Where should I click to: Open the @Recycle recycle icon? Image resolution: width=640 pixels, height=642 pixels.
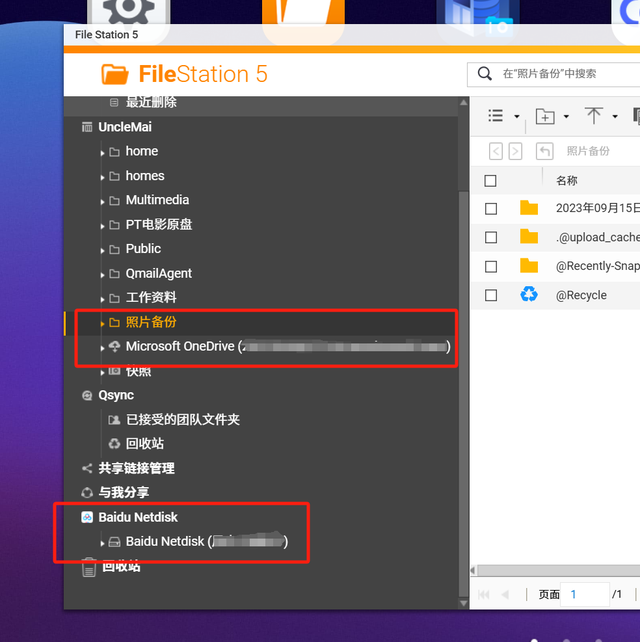pos(529,294)
